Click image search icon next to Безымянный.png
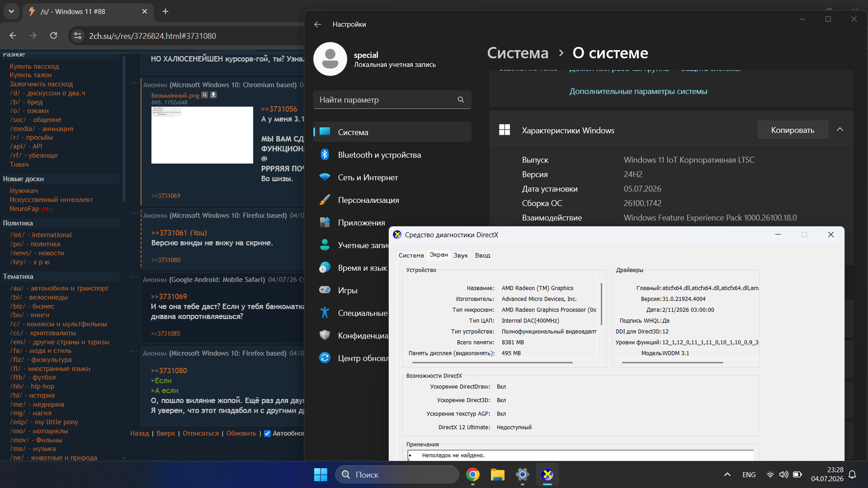Viewport: 868px width, 488px height. pos(204,95)
